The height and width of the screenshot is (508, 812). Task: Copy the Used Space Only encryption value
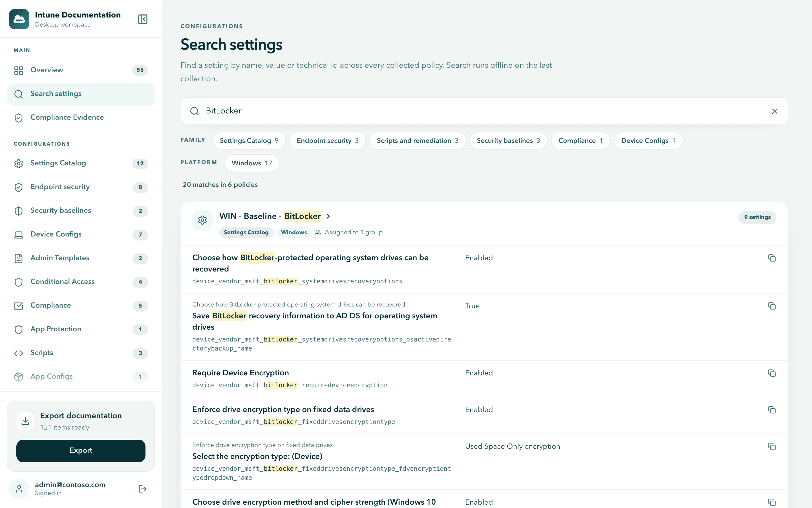point(772,446)
